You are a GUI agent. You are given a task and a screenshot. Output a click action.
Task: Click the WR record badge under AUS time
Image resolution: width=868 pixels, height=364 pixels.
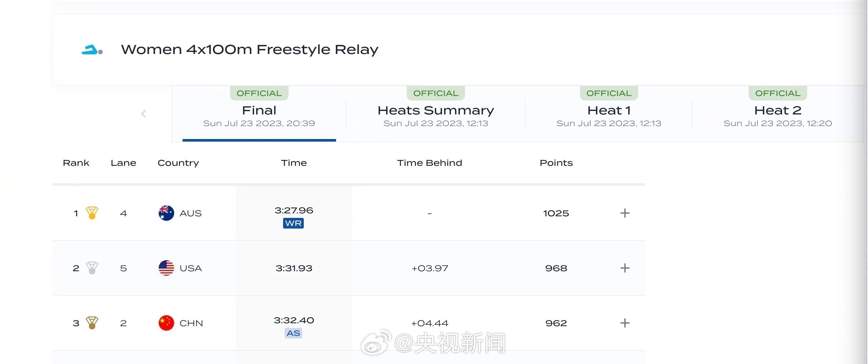[293, 223]
